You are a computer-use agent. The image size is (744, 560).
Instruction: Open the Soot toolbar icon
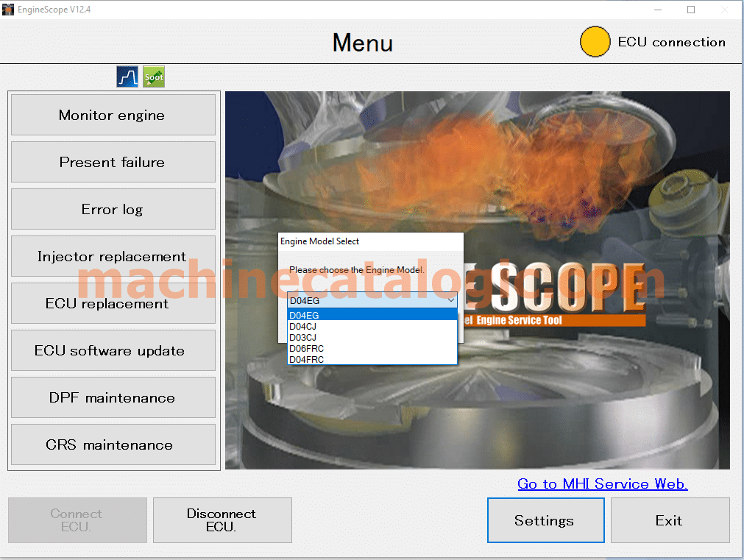tap(154, 77)
